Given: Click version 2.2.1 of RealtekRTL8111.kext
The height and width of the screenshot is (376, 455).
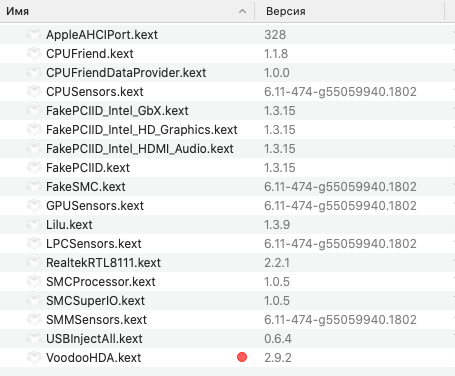Looking at the screenshot, I should [277, 263].
